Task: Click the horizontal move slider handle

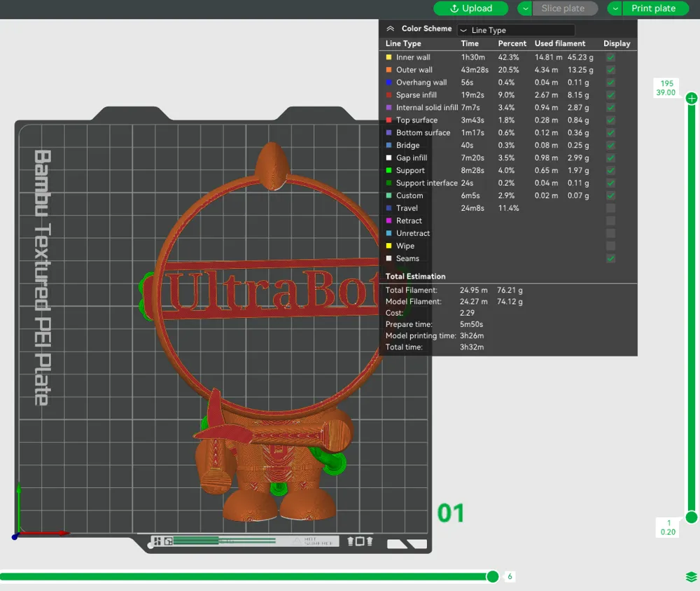Action: pyautogui.click(x=492, y=577)
